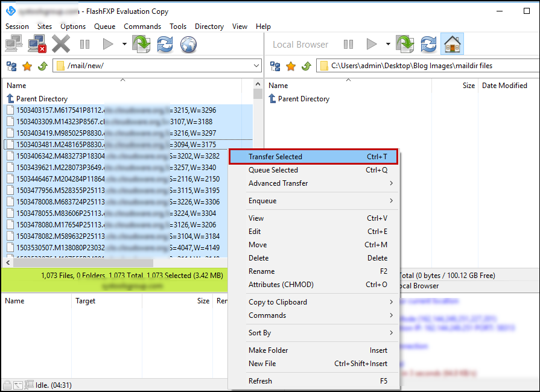Screen dimensions: 540x392
Task: Expand the Enqueue submenu
Action: coord(313,201)
